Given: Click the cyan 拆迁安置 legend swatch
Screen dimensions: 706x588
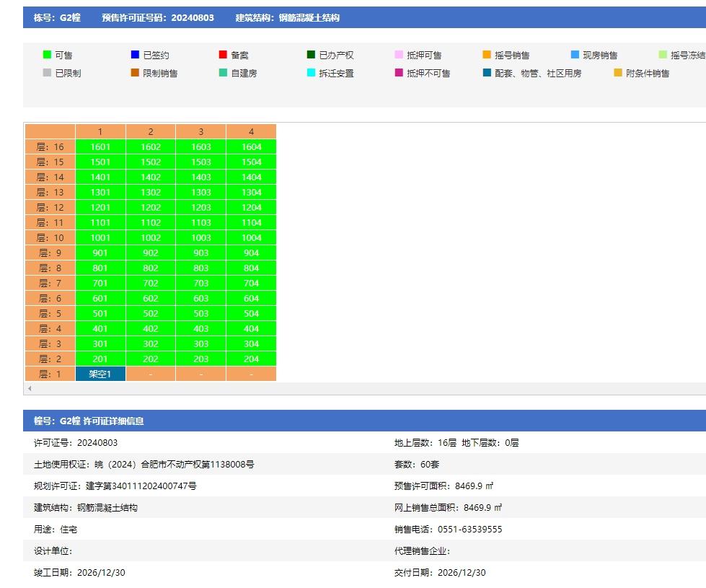Looking at the screenshot, I should (x=311, y=73).
